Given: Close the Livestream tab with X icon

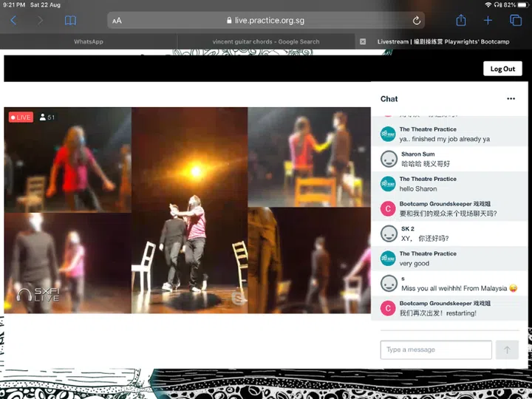Looking at the screenshot, I should (x=363, y=42).
